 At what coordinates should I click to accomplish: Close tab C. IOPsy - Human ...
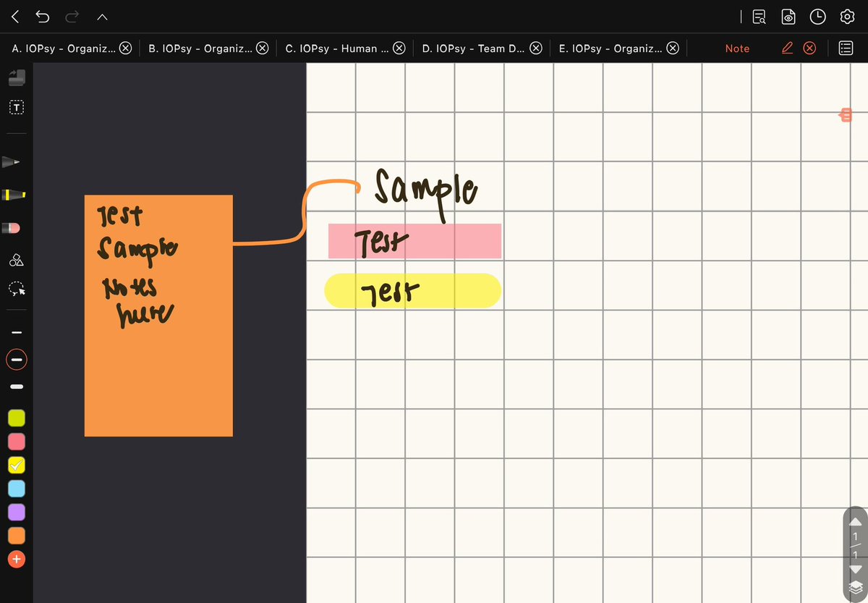(399, 49)
